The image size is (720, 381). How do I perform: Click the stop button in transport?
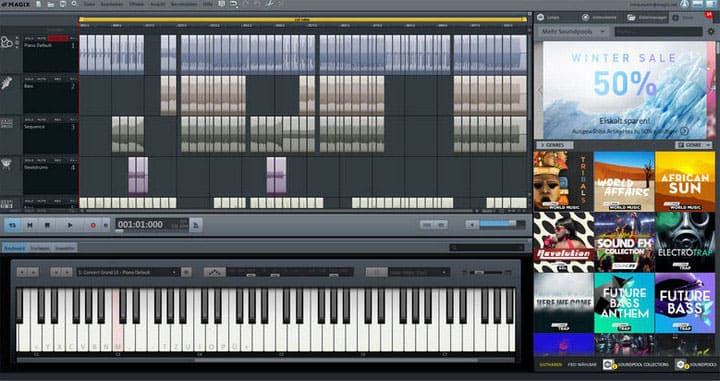[x=47, y=225]
